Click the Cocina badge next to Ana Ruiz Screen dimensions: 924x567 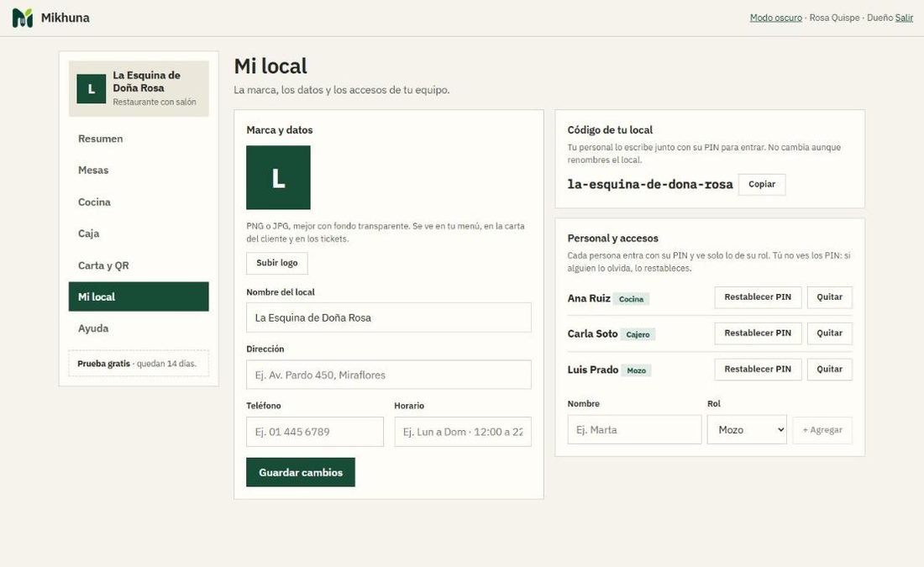click(631, 299)
